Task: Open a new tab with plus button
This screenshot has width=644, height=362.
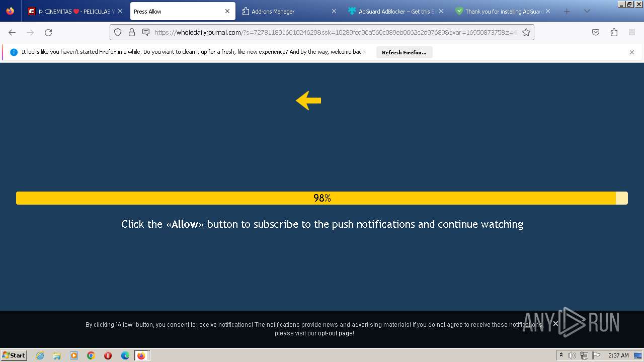Action: point(567,11)
